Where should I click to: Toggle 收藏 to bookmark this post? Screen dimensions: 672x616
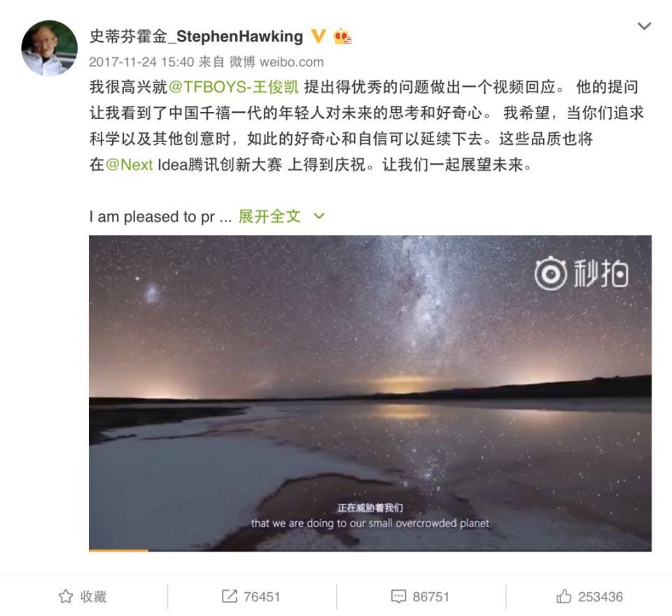[x=82, y=596]
